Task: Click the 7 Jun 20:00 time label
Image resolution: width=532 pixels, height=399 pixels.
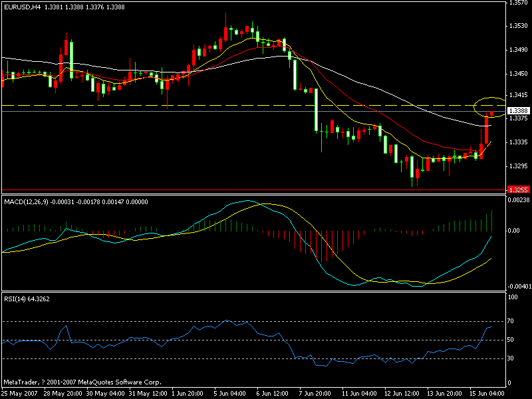Action: [x=315, y=394]
